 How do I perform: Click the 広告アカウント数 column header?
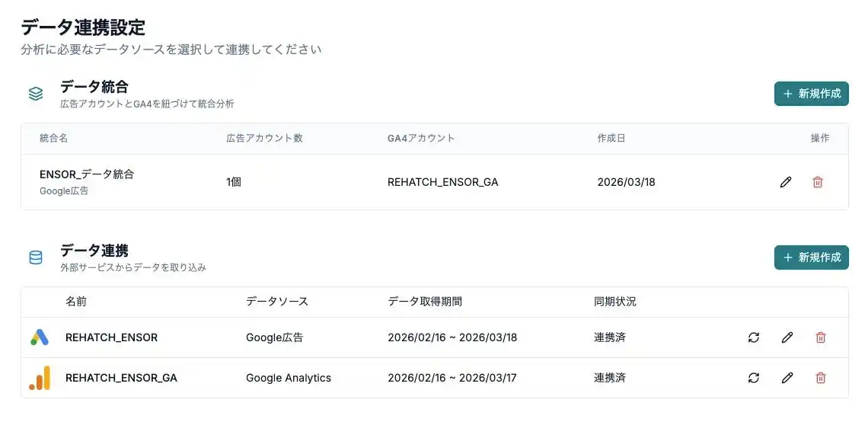(x=264, y=139)
